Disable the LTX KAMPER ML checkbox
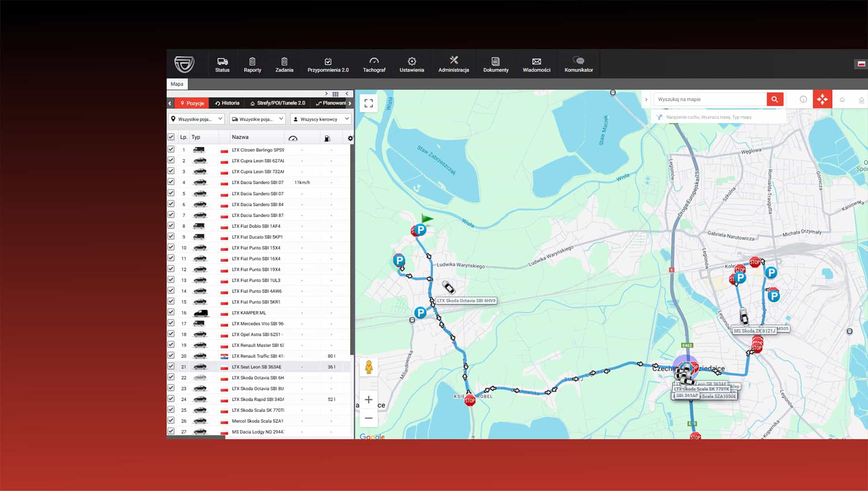This screenshot has height=491, width=868. click(171, 312)
